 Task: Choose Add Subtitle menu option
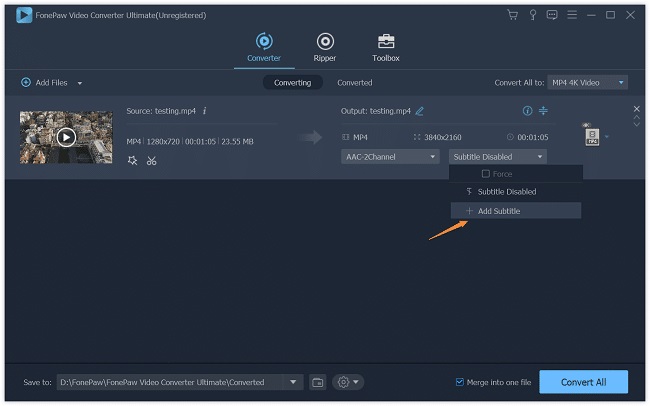coord(516,211)
